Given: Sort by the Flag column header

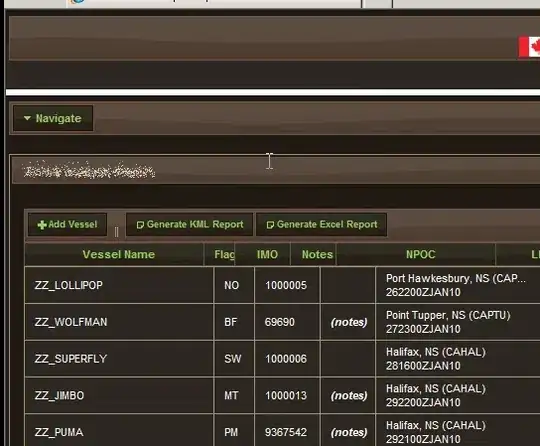Looking at the screenshot, I should click(220, 255).
